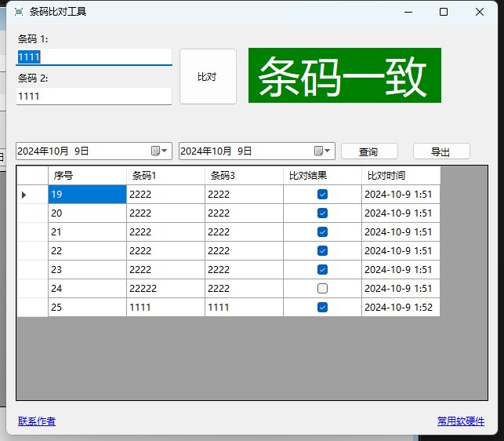Sort by 比对时间 column header
This screenshot has width=504, height=441.
coord(401,175)
